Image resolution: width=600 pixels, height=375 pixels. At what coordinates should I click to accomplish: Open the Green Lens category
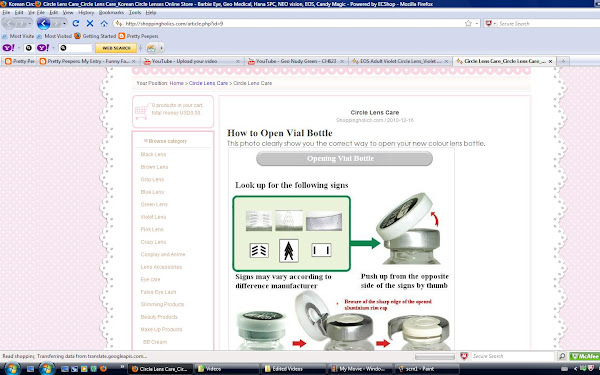(154, 205)
